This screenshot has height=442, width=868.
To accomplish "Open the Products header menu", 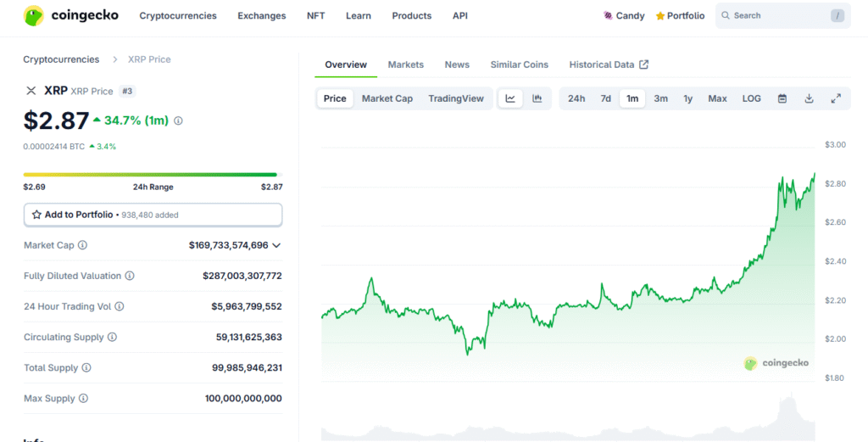I will click(x=411, y=15).
